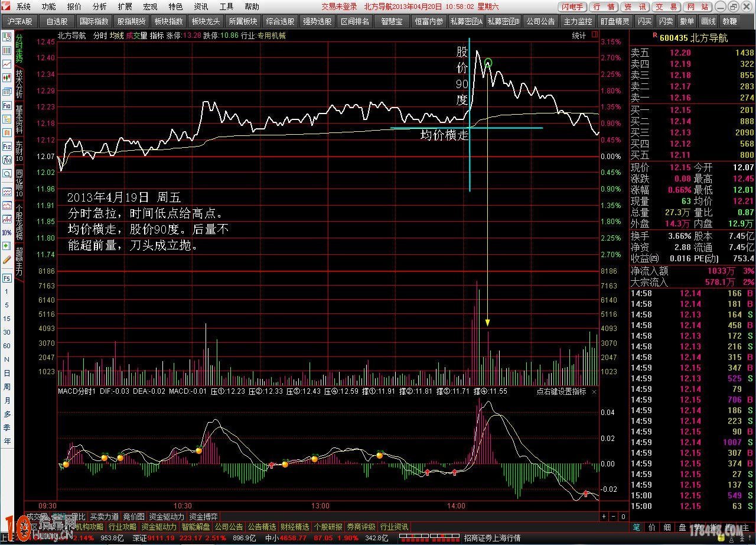Show 板块龙头 list
Viewport: 756px width, 545px height.
click(206, 21)
